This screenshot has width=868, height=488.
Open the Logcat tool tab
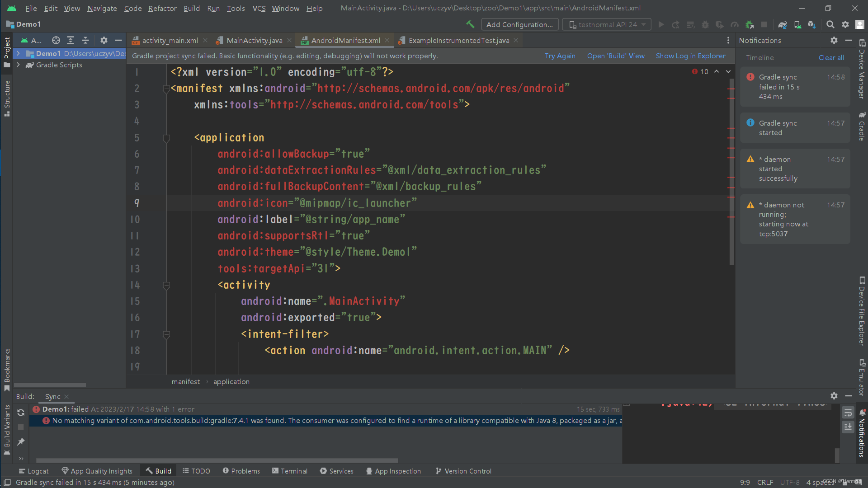click(x=33, y=471)
